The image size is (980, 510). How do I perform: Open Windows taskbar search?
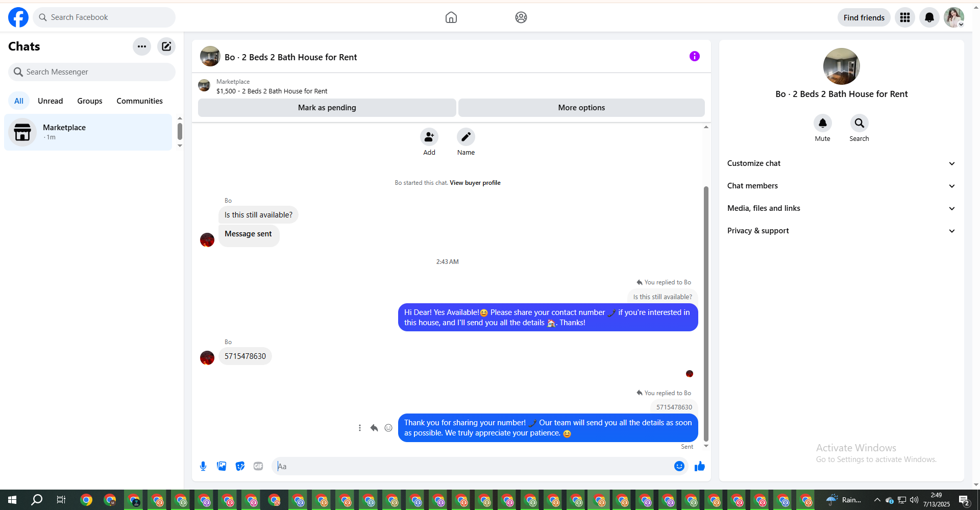click(37, 500)
